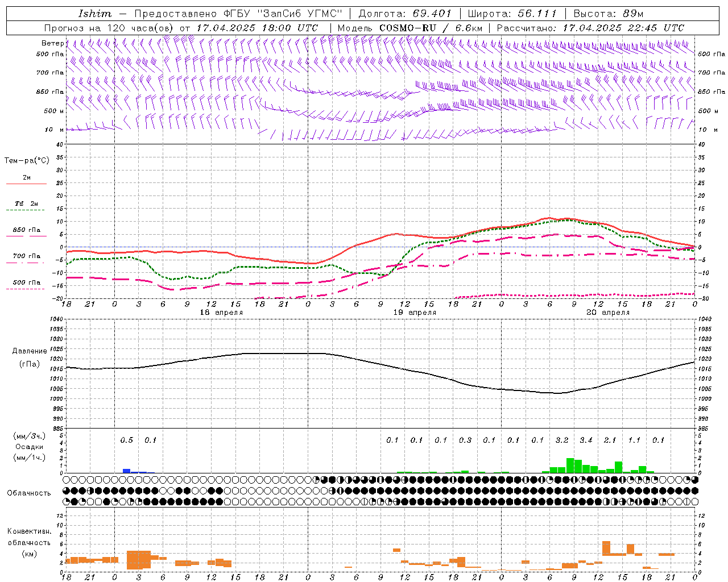Click the Td 2м dew point legend entry
This screenshot has width=728, height=582.
pos(27,203)
